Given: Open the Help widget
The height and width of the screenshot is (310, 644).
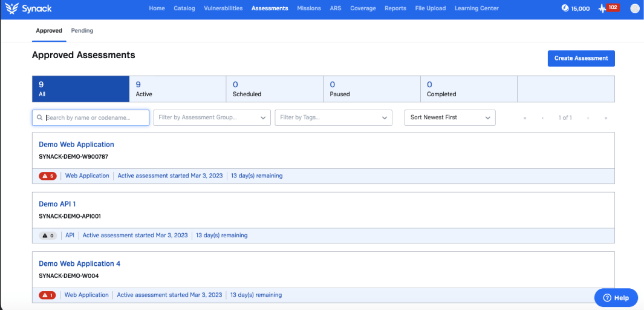Looking at the screenshot, I should point(616,298).
